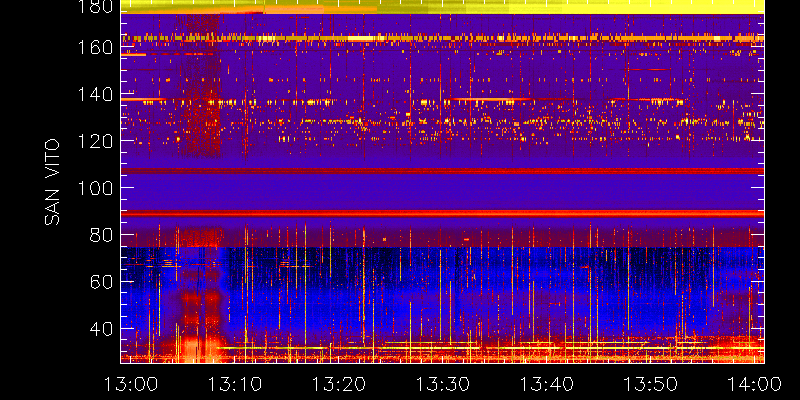The width and height of the screenshot is (800, 400).
Task: Click the 13:30 time axis label
Action: 443,384
